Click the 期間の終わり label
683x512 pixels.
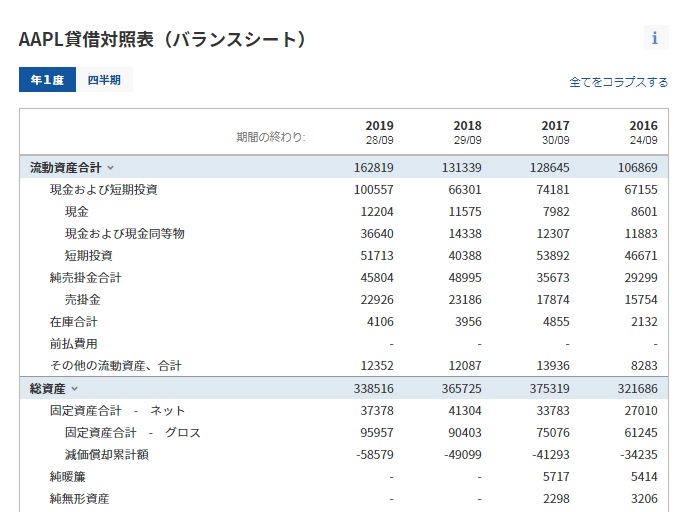point(271,137)
